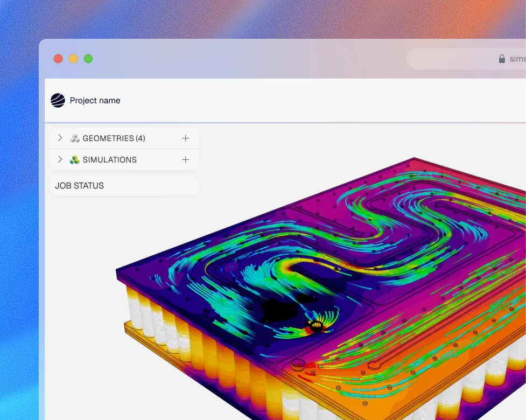
Task: Select the GEOMETRIES (4) label
Action: coord(114,138)
